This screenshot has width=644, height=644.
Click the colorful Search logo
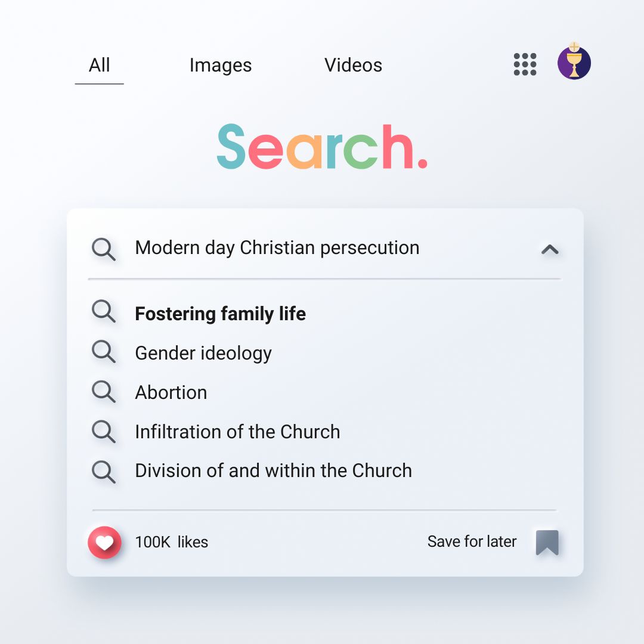pos(321,147)
